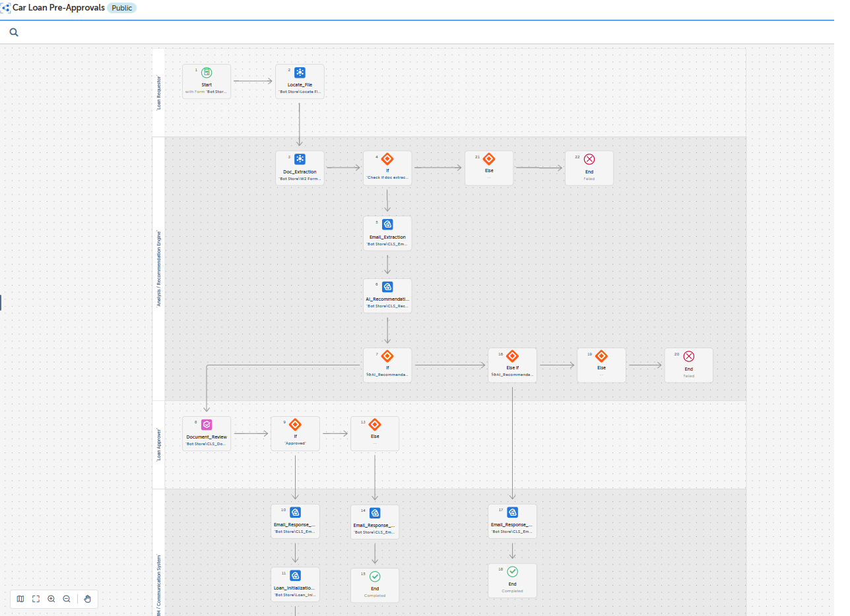
Task: Click the green completed icon on End step 18
Action: (512, 572)
